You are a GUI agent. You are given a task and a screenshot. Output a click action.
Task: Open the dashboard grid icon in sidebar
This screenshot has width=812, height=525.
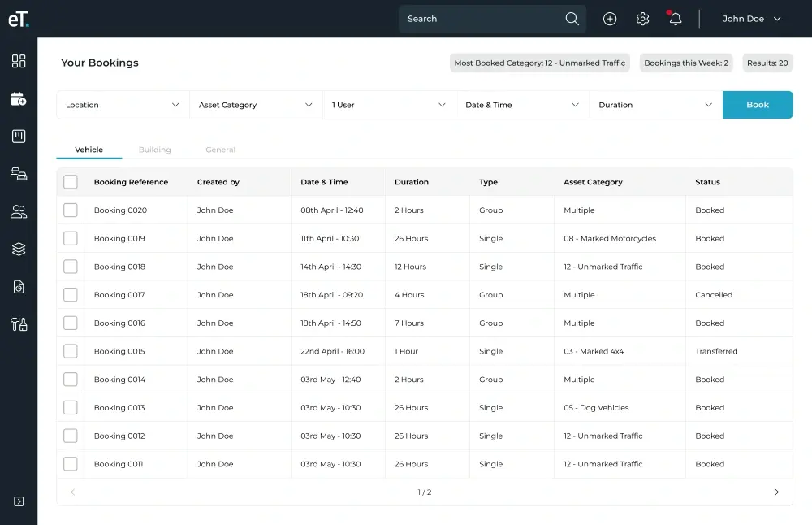[19, 61]
